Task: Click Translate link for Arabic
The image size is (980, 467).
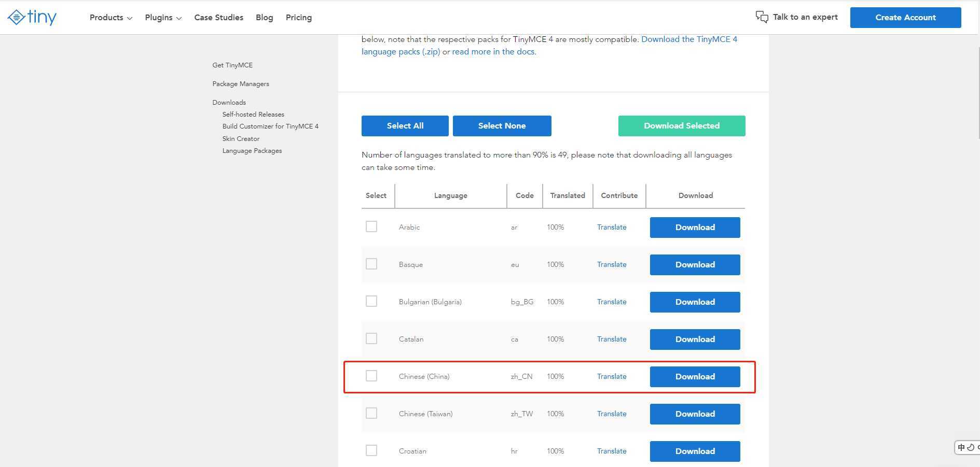Action: point(612,227)
